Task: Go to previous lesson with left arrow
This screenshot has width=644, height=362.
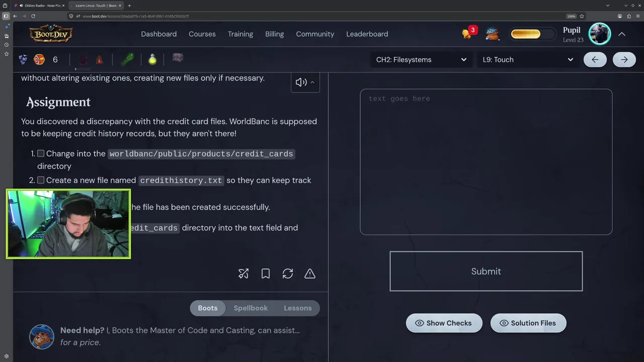Action: point(595,59)
